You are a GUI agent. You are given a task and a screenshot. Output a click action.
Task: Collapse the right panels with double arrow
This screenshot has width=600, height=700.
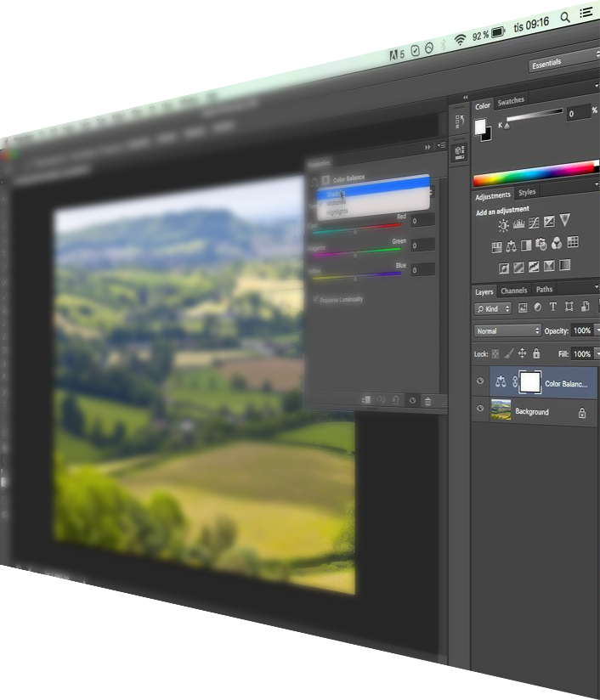(466, 97)
